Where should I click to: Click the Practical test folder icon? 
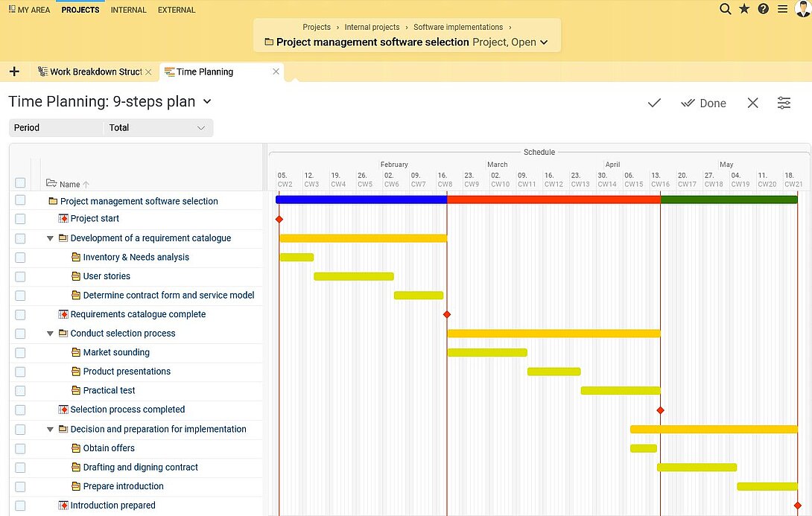click(76, 390)
